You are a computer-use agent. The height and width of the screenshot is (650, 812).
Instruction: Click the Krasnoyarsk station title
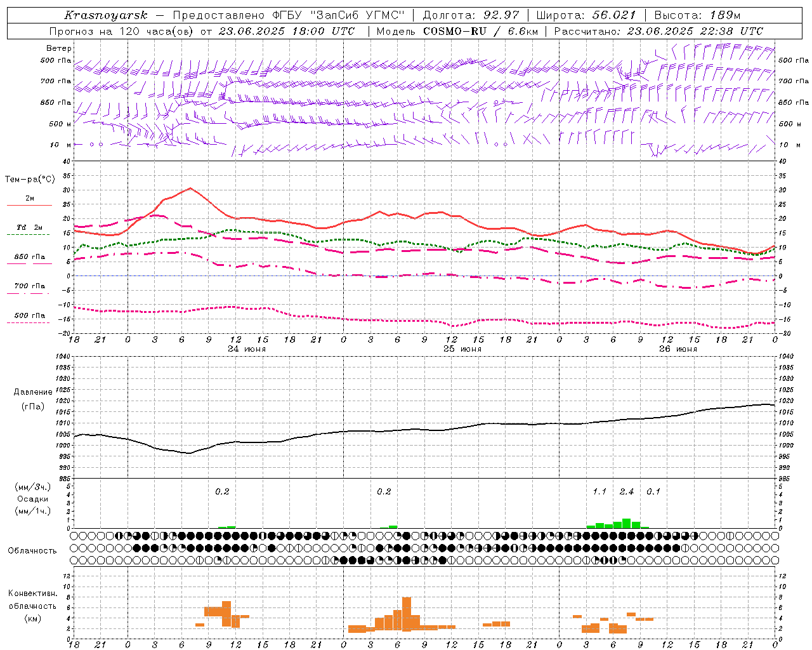(106, 15)
